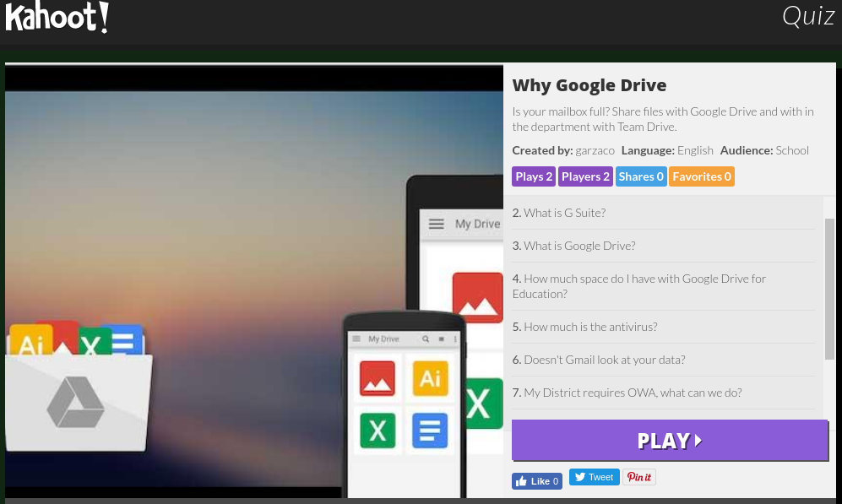The image size is (842, 504).
Task: Click the green X spreadsheet icon on phone mockup
Action: point(377,431)
